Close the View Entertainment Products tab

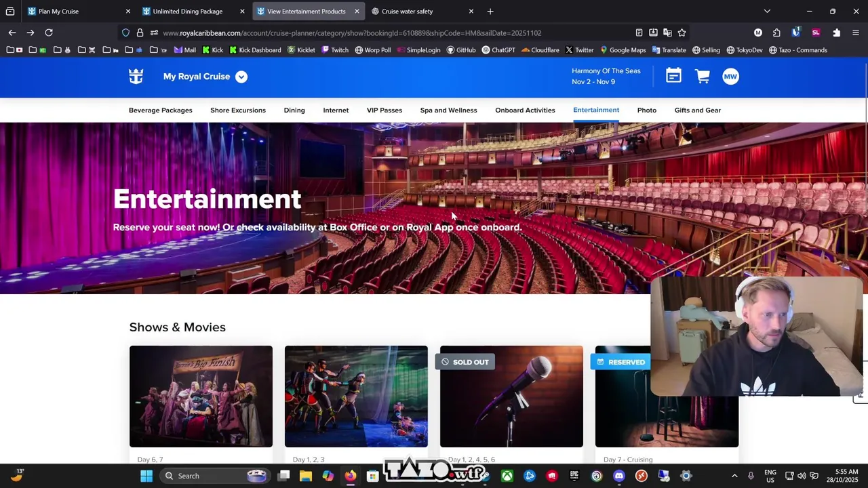(x=357, y=12)
